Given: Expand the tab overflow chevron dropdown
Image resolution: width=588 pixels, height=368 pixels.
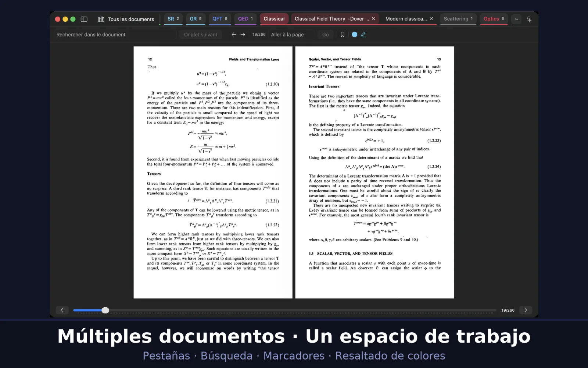Looking at the screenshot, I should [x=516, y=19].
